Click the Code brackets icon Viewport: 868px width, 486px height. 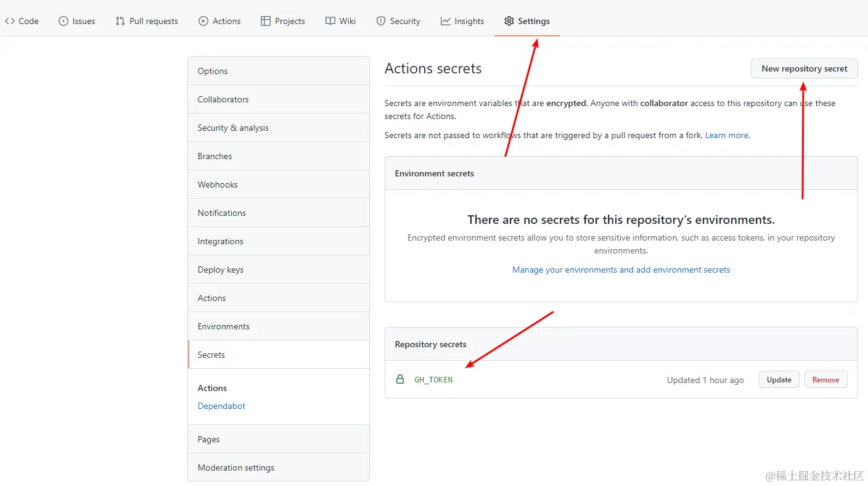[10, 21]
